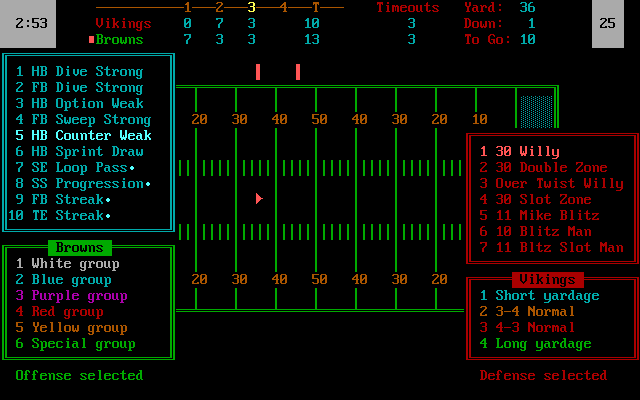Select 30 Slot Zone defense
Image resolution: width=640 pixels, height=400 pixels.
(536, 199)
